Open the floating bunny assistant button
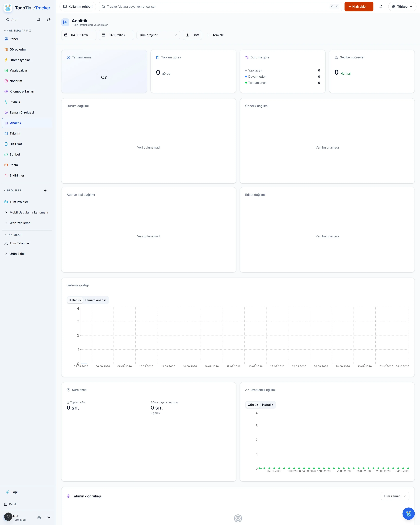The image size is (420, 525). [x=408, y=514]
